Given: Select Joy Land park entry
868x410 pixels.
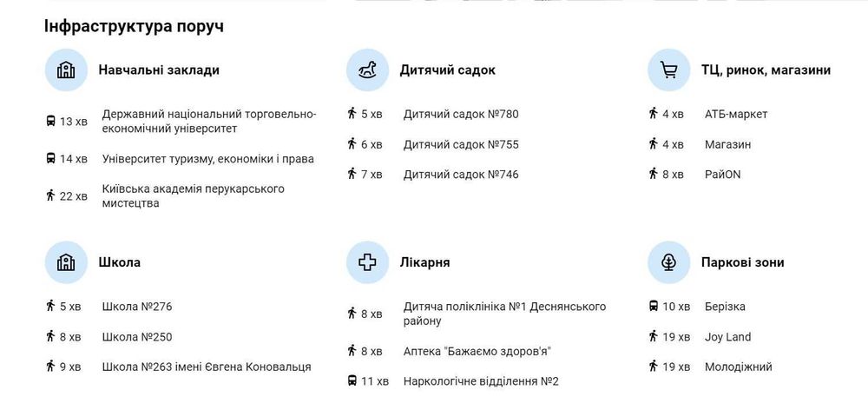Looking at the screenshot, I should tap(727, 337).
